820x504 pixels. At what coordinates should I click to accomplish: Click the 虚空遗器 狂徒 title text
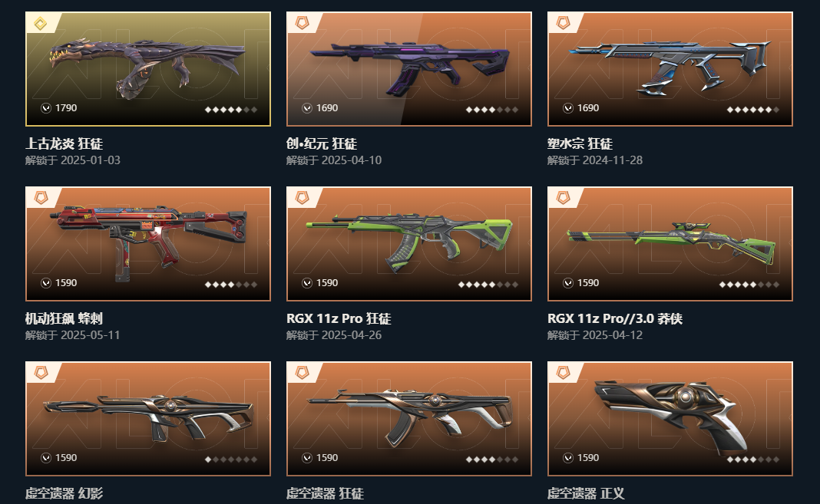point(326,493)
